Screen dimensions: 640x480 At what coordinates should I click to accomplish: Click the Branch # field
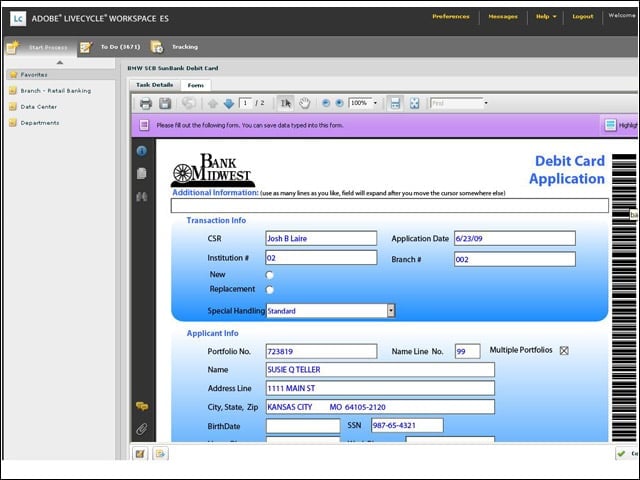click(x=515, y=259)
